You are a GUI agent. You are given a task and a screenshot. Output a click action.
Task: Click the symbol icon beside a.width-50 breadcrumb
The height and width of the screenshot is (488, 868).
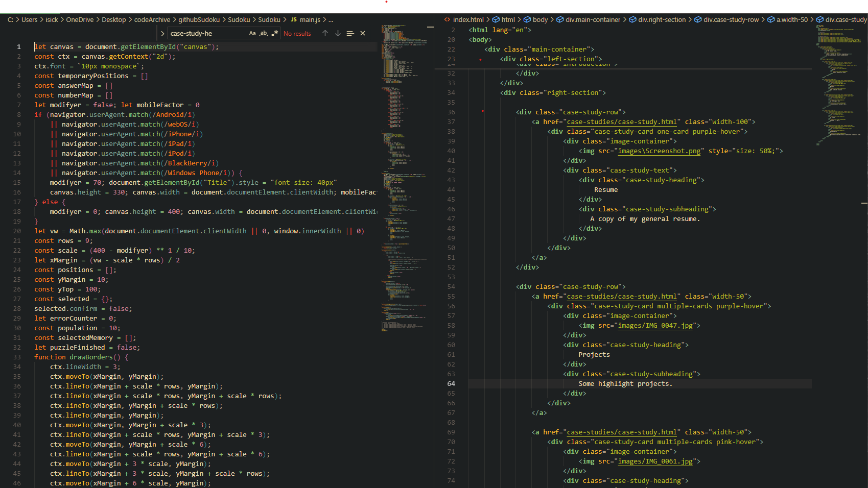tap(771, 19)
